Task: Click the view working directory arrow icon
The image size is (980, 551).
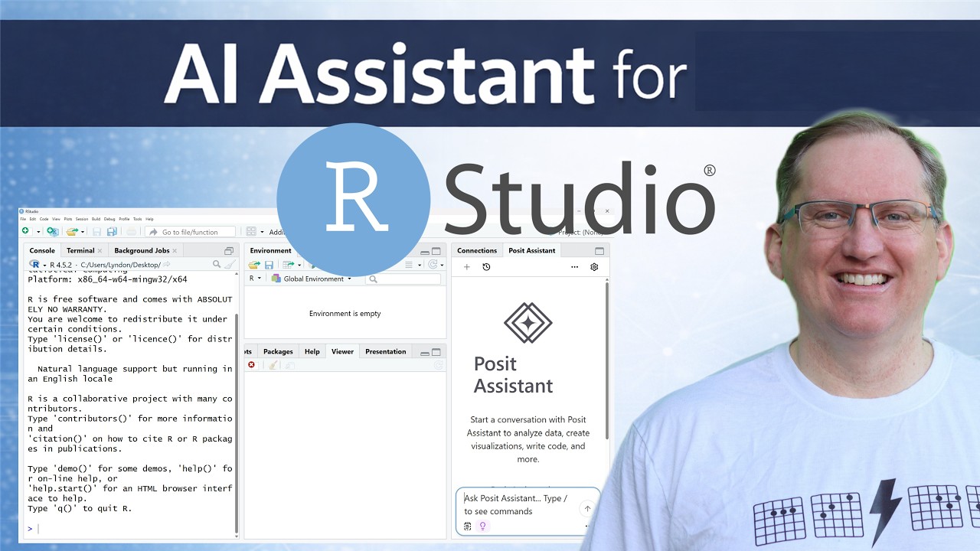Action: tap(166, 264)
